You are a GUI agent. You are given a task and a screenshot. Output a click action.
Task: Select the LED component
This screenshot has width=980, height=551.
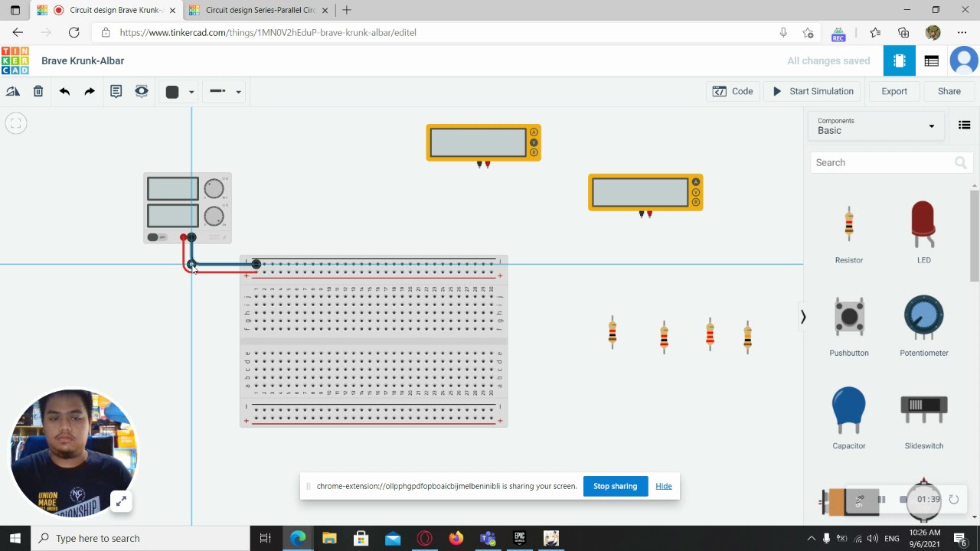point(924,233)
